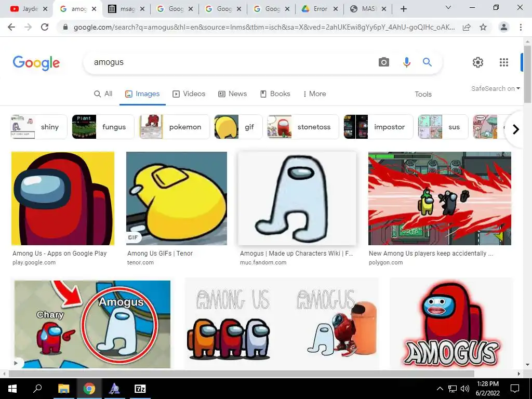532x399 pixels.
Task: Filter results by shiny chip
Action: click(39, 127)
